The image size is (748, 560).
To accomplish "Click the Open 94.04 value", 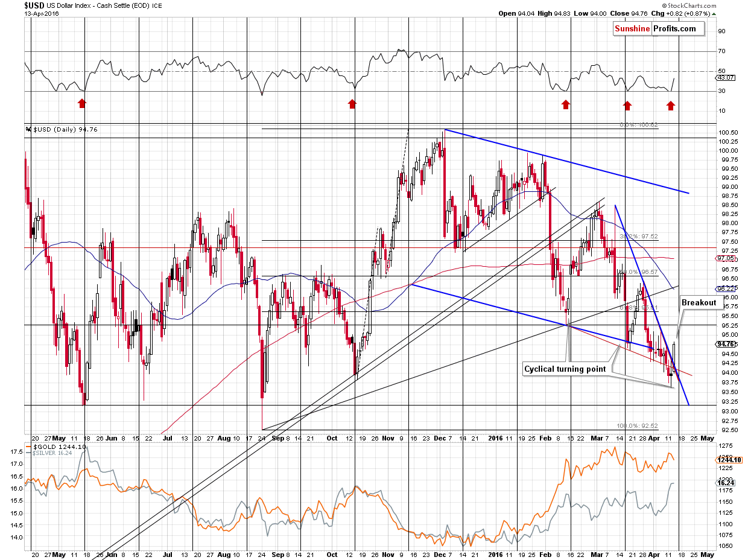I will (x=516, y=13).
